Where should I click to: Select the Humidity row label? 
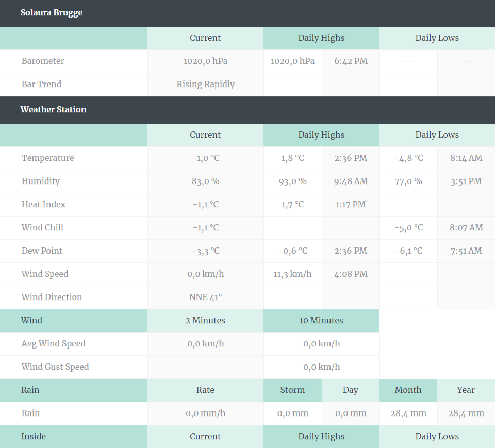(40, 181)
